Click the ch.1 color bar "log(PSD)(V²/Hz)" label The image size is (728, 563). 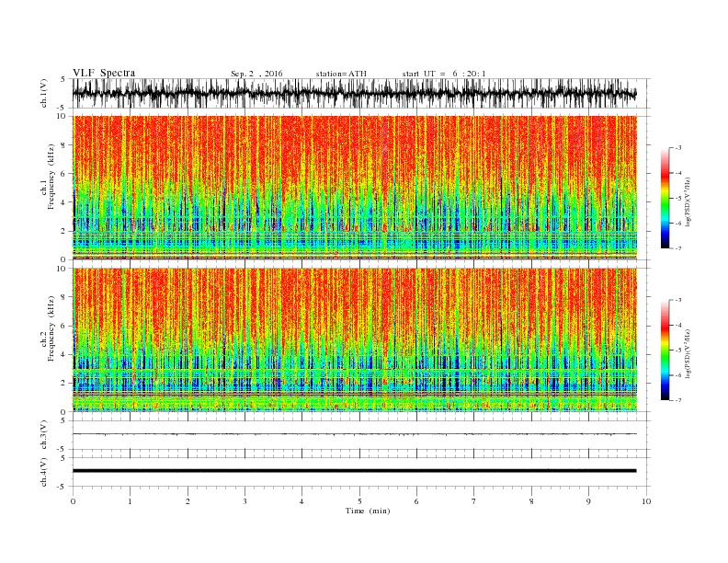pyautogui.click(x=689, y=201)
